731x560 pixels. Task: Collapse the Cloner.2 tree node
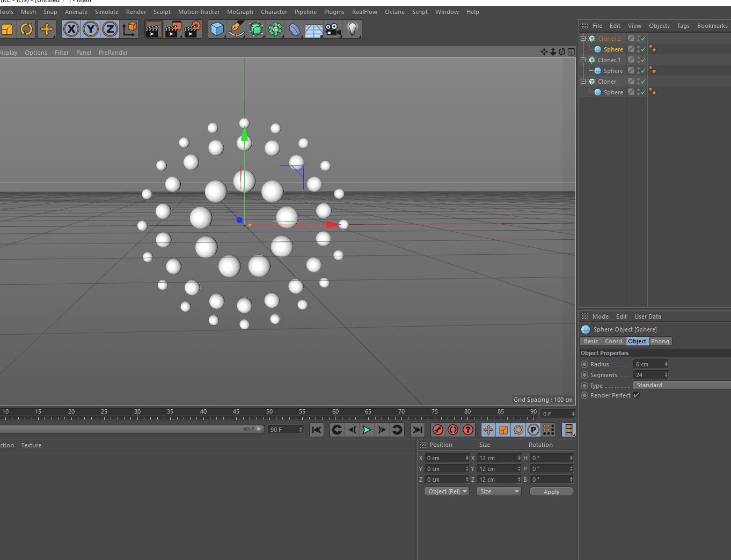point(583,39)
